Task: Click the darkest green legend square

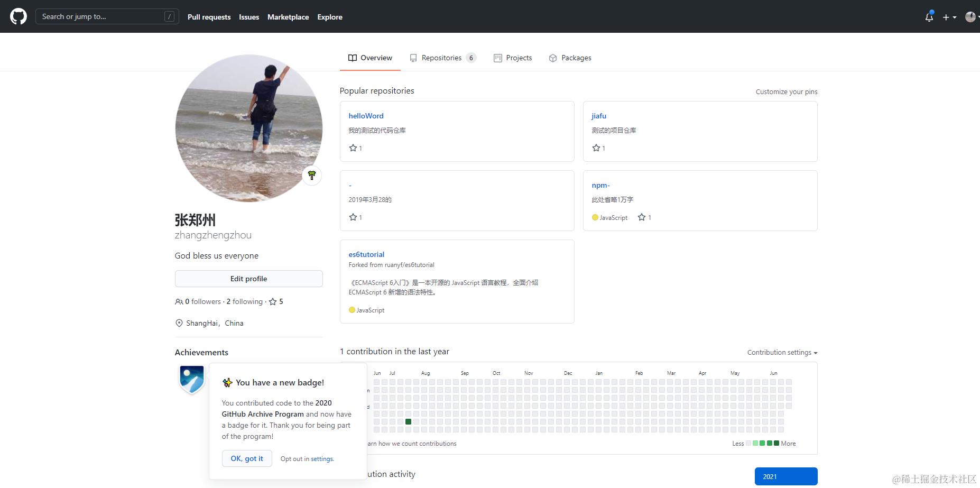Action: (776, 443)
